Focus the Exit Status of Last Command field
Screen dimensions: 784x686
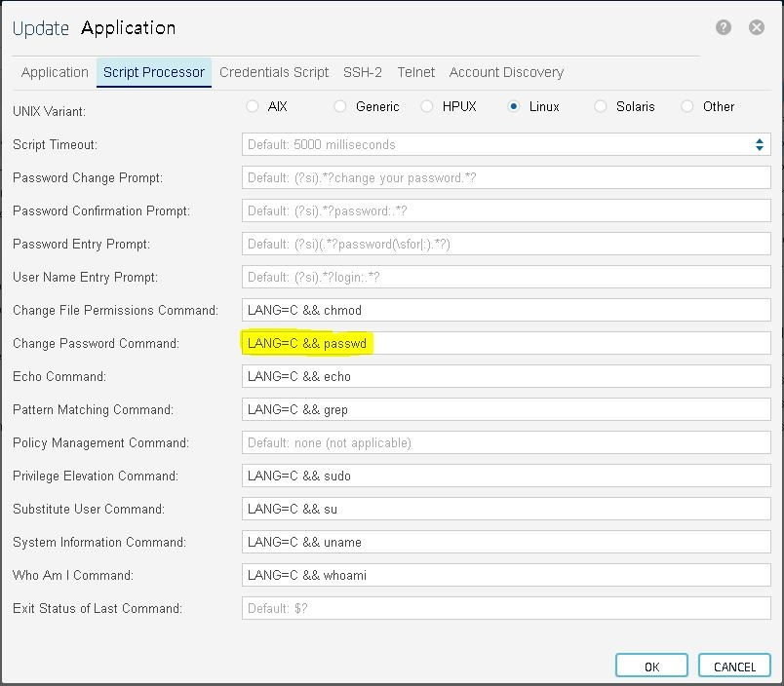click(506, 608)
